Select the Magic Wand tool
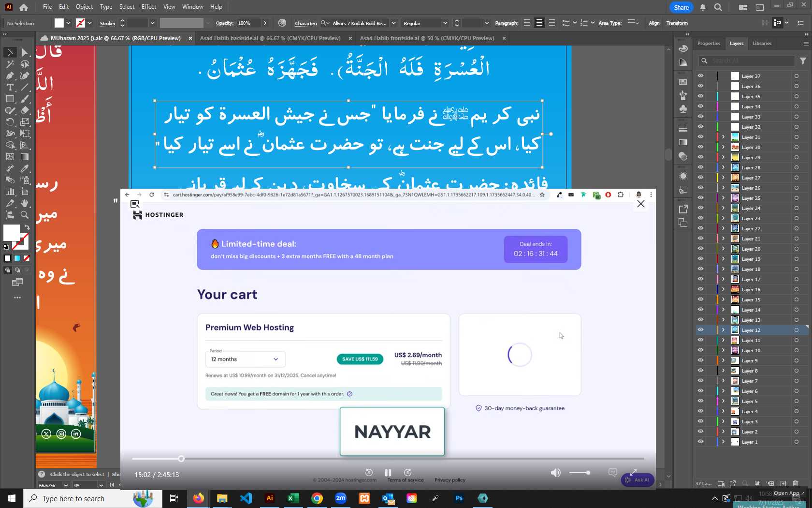Screen dimensions: 812x508 click(10, 64)
